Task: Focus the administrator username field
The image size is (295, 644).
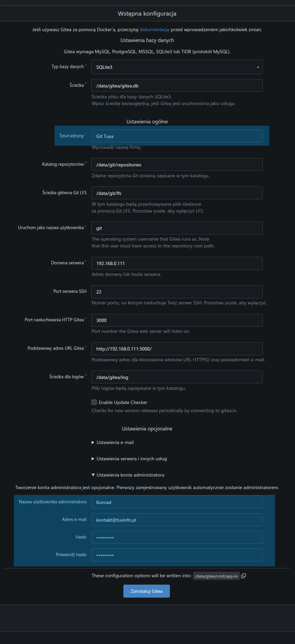Action: click(x=177, y=502)
